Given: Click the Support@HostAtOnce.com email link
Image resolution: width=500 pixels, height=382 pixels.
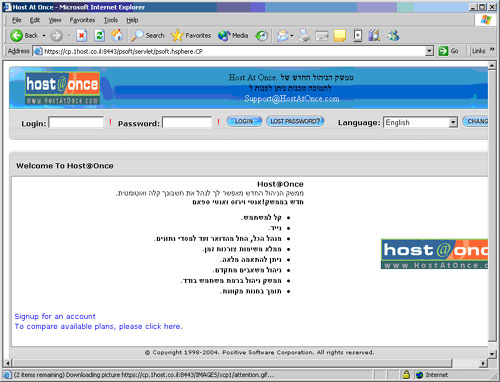Looking at the screenshot, I should point(292,99).
